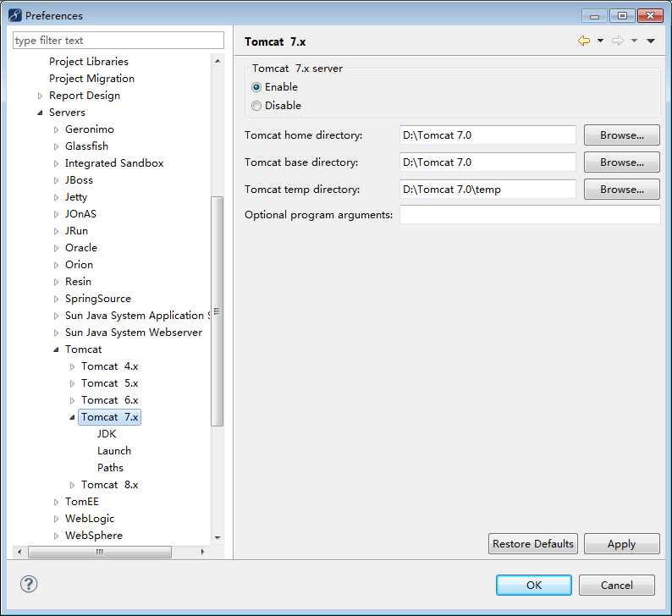
Task: Confirm with the OK button
Action: pos(533,585)
